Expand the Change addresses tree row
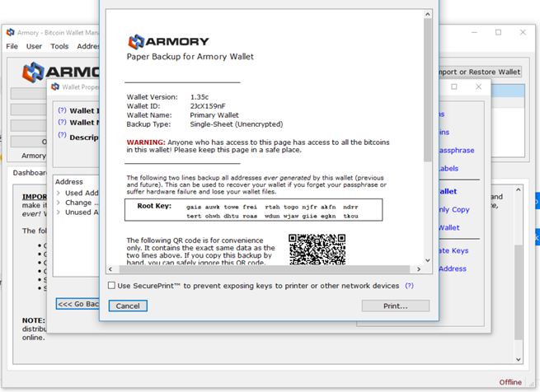540x392 pixels. pos(59,203)
